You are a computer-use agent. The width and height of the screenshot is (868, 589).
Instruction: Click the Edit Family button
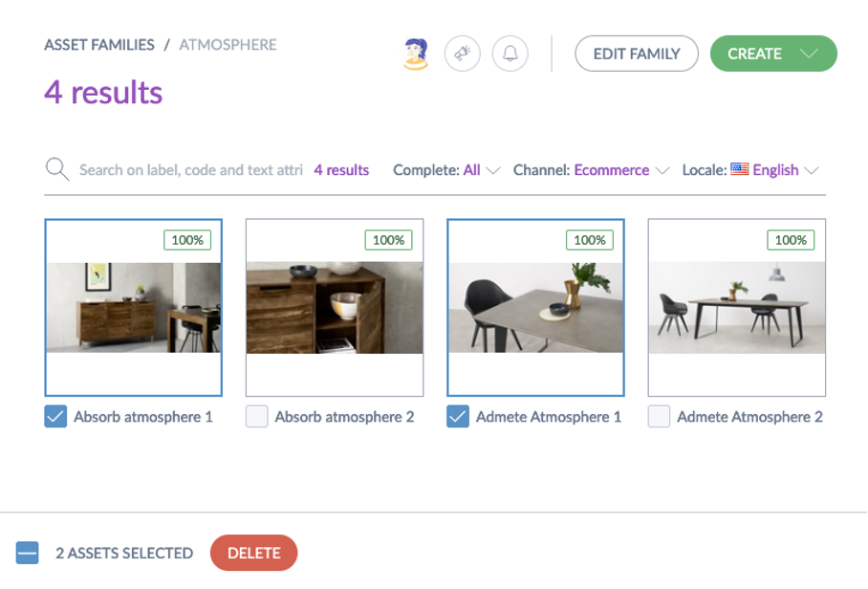point(636,54)
